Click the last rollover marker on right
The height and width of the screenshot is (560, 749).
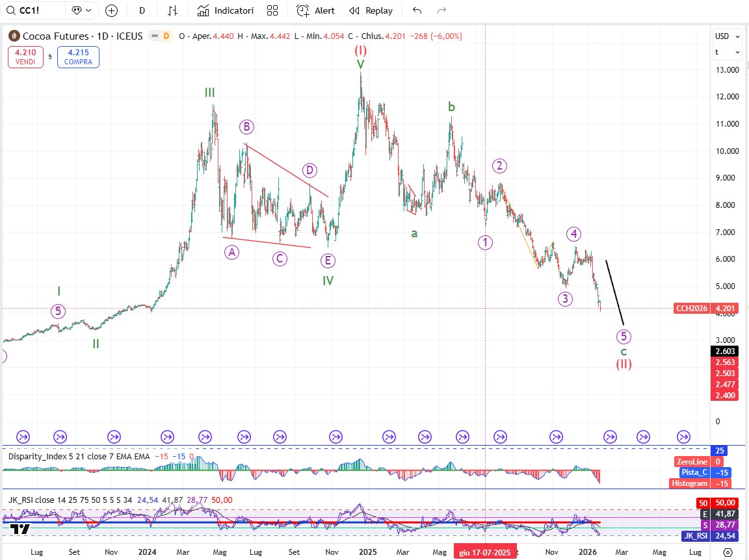[683, 437]
